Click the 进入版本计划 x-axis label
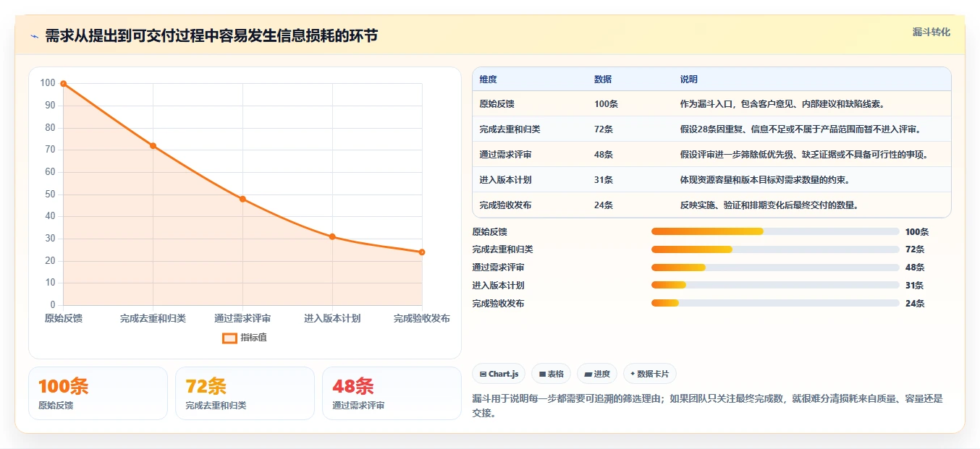 (x=332, y=318)
